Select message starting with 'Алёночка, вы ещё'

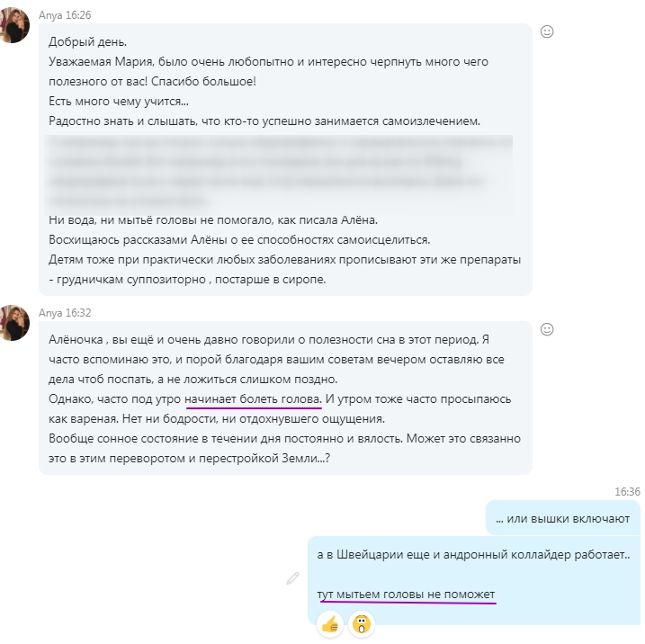click(x=285, y=398)
